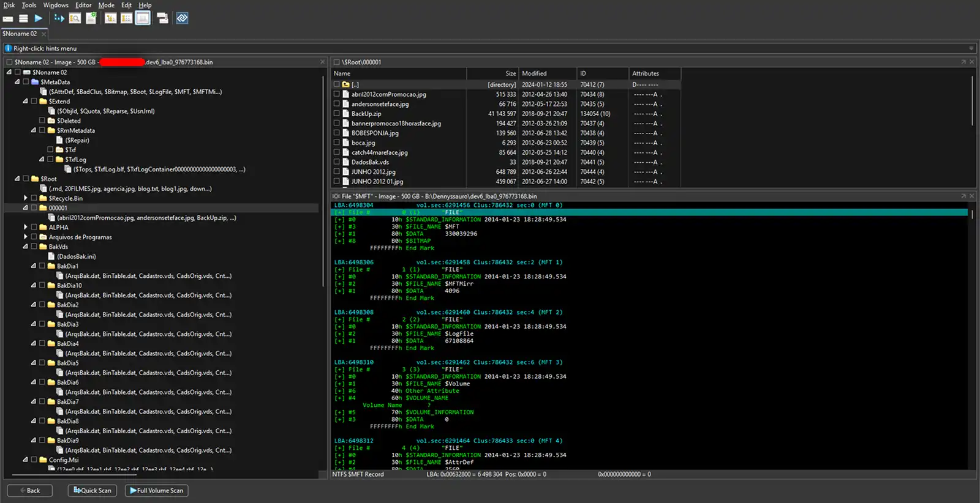Tick the checkbox next to $MetaData
Viewport: 980px width, 503px height.
pos(26,81)
